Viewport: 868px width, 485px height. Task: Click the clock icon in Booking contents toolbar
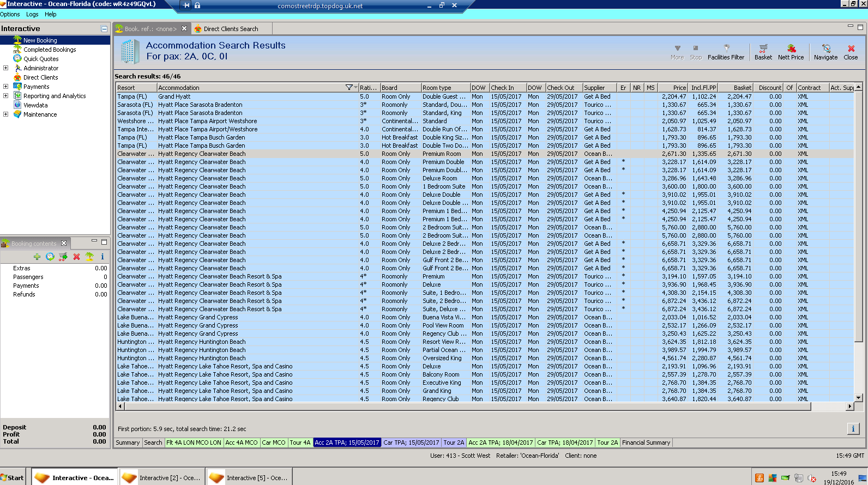[50, 257]
